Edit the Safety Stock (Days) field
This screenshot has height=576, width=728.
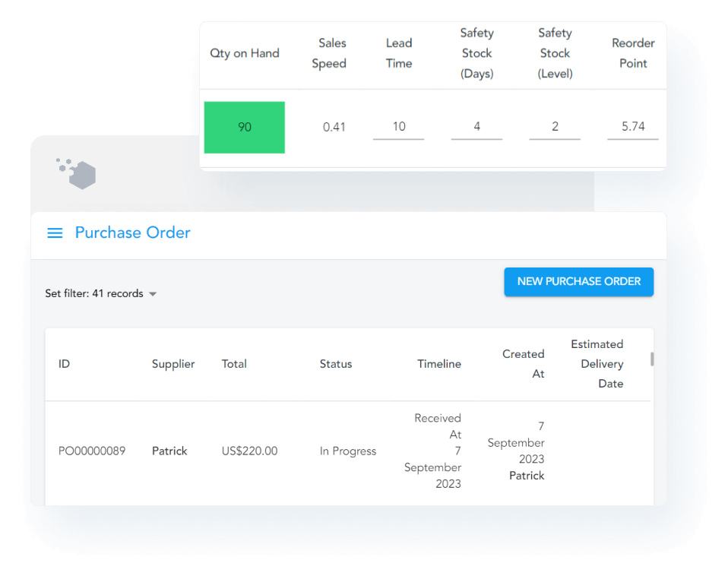click(476, 128)
